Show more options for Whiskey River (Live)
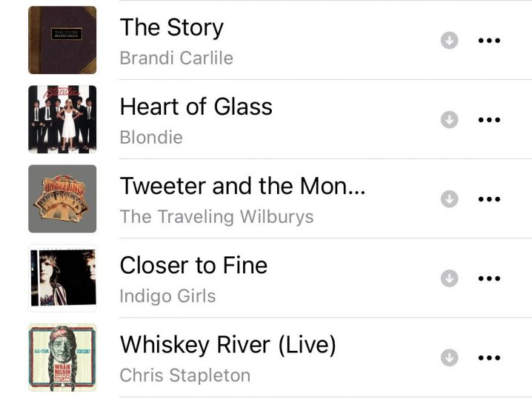This screenshot has width=532, height=399. click(x=489, y=358)
